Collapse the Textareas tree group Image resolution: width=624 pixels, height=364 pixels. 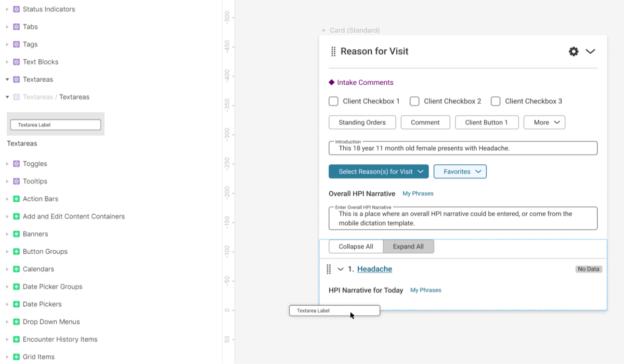click(7, 80)
